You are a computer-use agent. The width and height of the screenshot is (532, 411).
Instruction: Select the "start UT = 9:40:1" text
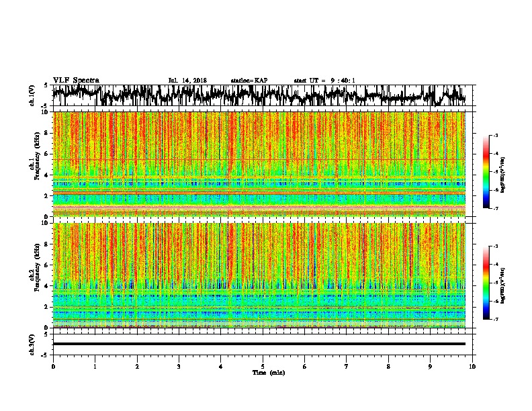[324, 81]
